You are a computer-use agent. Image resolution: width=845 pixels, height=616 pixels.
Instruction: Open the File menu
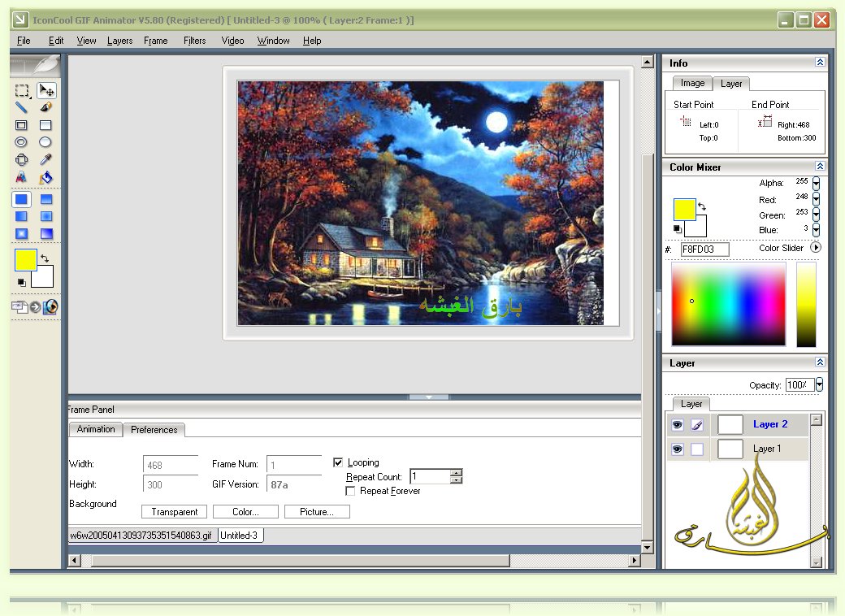24,41
